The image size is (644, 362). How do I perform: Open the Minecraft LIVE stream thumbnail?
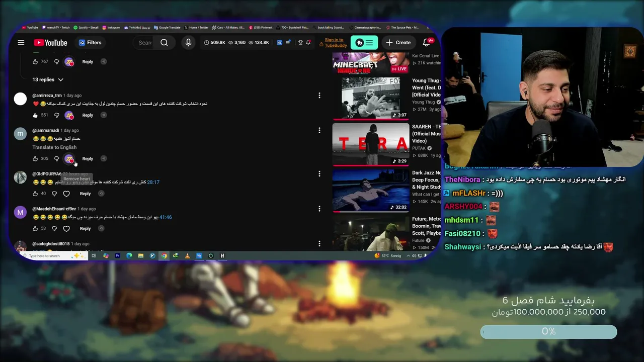[371, 62]
